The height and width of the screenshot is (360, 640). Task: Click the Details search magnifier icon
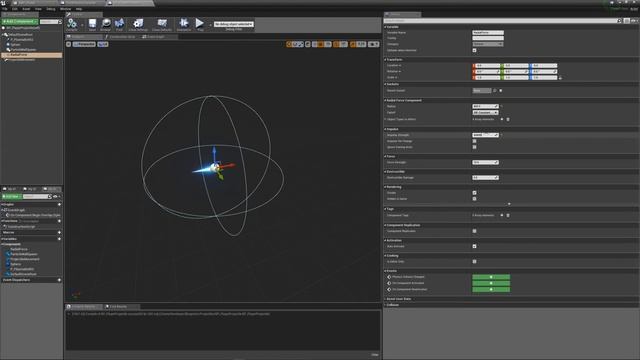pos(619,20)
